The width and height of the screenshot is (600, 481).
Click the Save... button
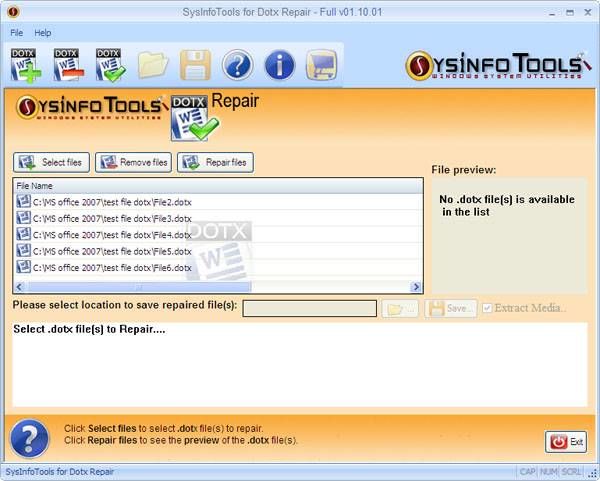click(x=451, y=308)
